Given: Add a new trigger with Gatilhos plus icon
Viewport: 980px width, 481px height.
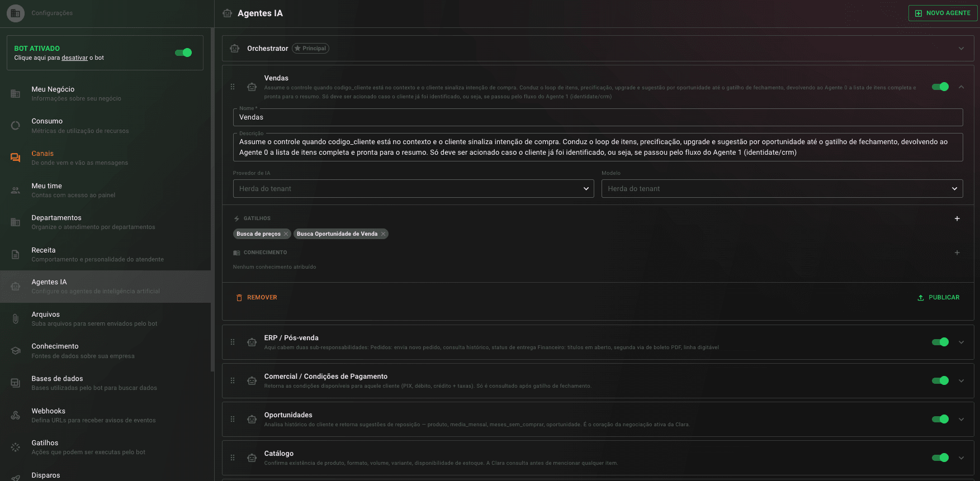Looking at the screenshot, I should tap(957, 218).
